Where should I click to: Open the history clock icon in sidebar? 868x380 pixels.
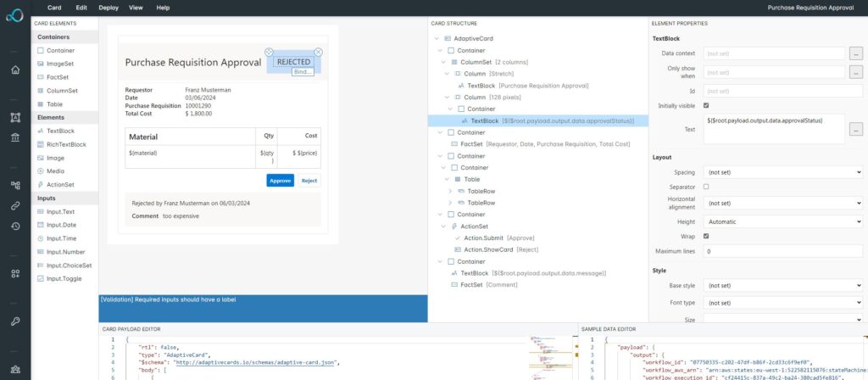pos(15,226)
